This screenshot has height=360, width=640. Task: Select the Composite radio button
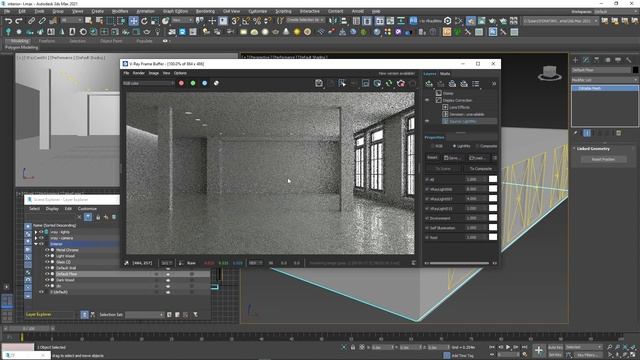pyautogui.click(x=477, y=146)
